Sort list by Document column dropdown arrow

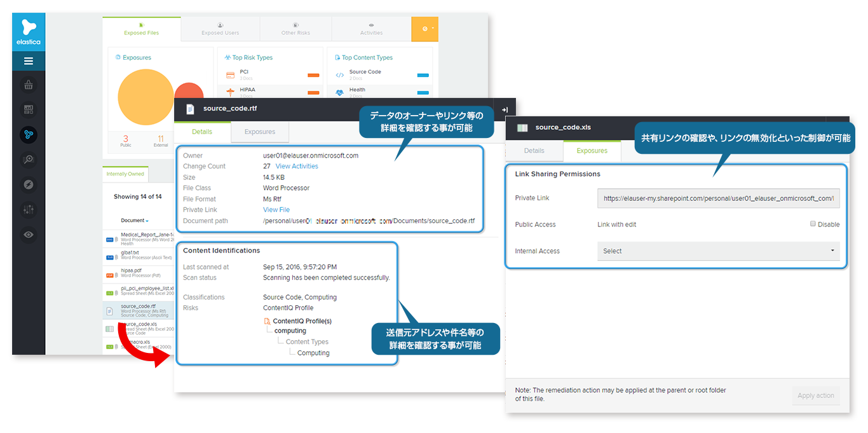click(147, 221)
